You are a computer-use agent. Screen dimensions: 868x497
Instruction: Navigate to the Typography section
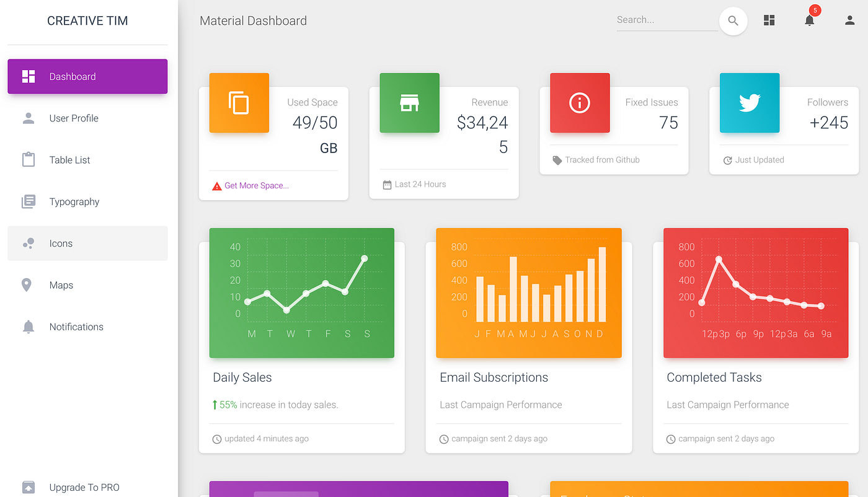click(74, 201)
